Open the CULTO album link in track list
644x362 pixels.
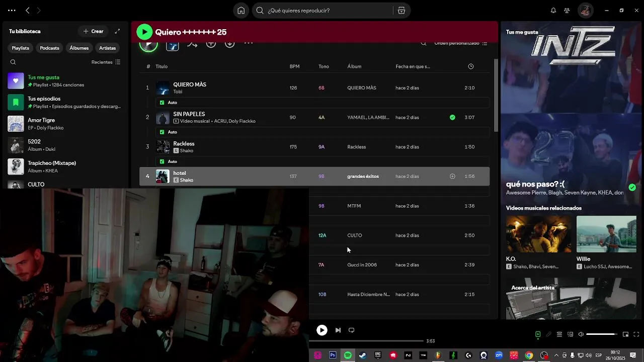355,235
